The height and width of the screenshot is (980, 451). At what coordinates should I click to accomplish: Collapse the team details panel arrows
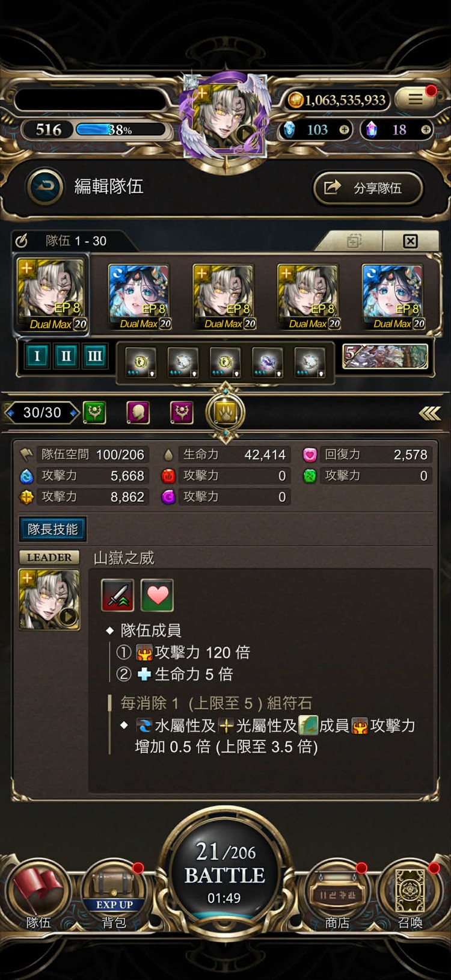pyautogui.click(x=430, y=413)
